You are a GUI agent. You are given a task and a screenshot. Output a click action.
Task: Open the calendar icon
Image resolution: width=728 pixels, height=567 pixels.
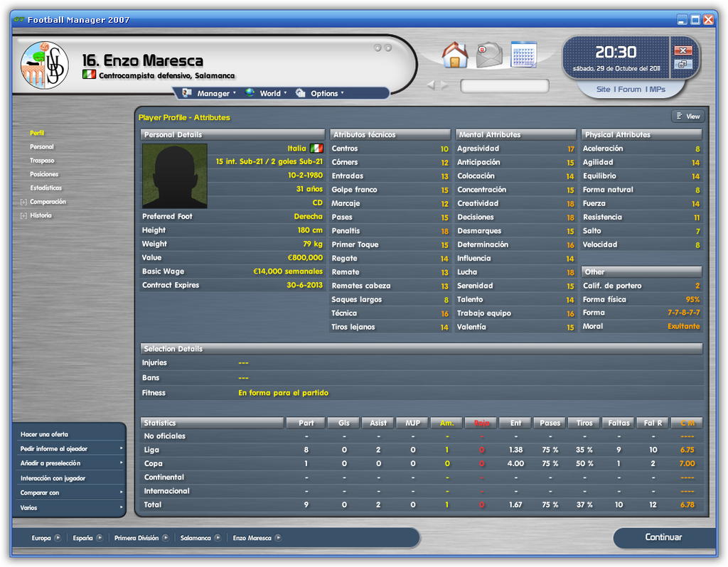tap(524, 55)
